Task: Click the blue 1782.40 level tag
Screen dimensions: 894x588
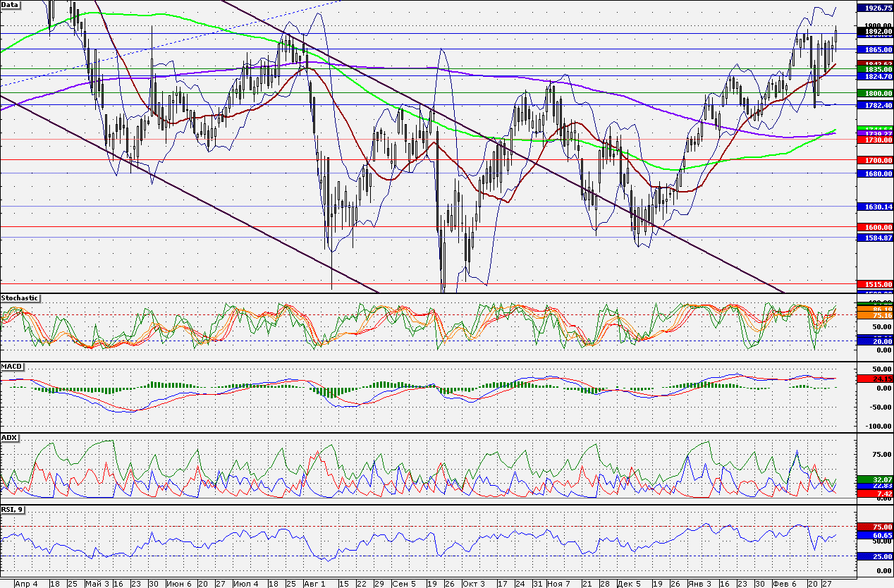Action: point(874,105)
